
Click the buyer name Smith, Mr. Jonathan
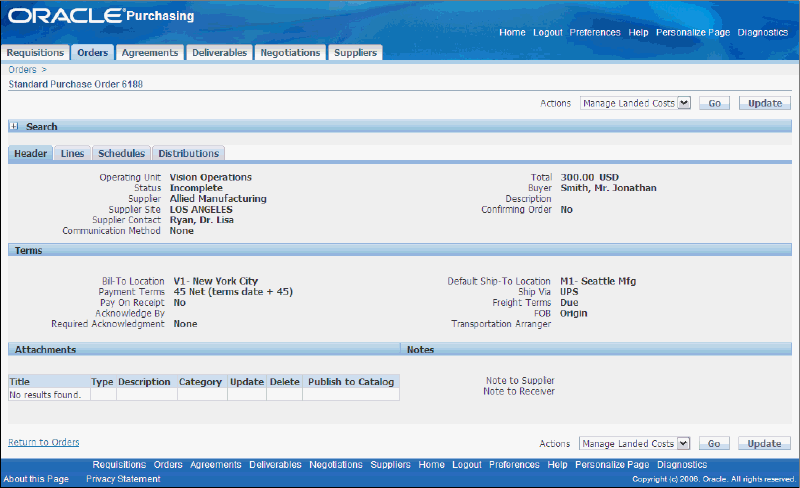pyautogui.click(x=608, y=188)
